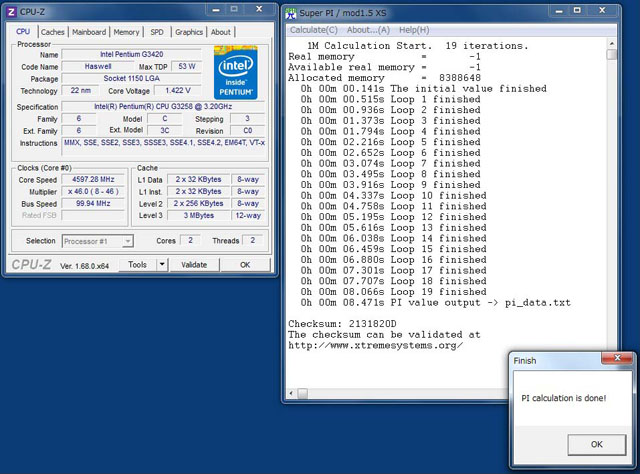
Task: Click the Technology value 22 nm
Action: pyautogui.click(x=80, y=90)
